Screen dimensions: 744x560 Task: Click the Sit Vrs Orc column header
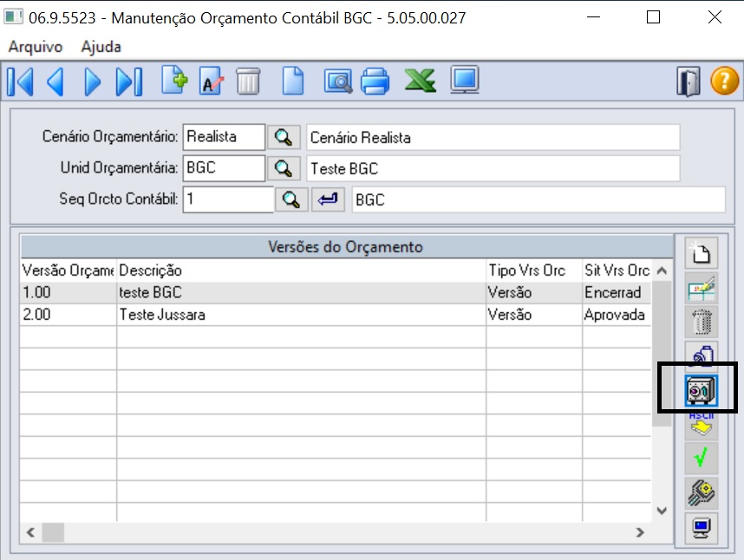pos(617,270)
